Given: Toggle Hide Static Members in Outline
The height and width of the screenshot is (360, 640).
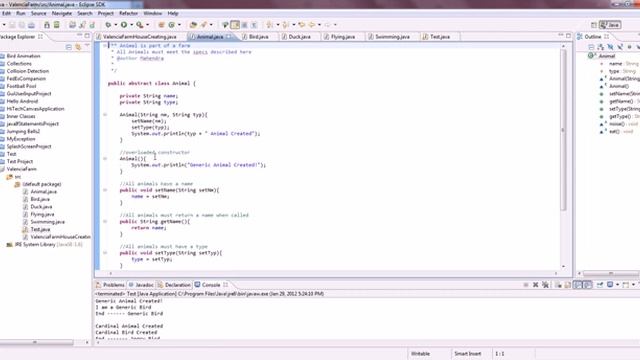Looking at the screenshot, I should (x=620, y=47).
